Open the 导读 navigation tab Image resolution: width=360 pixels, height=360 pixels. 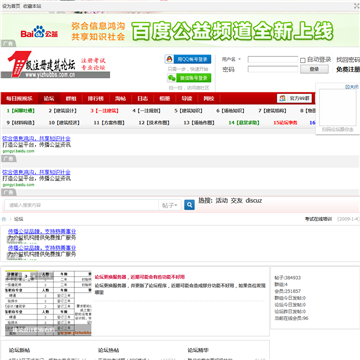point(187,98)
